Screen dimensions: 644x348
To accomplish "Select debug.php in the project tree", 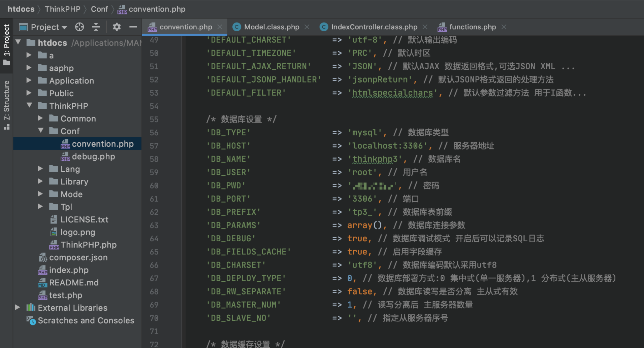I will click(x=93, y=156).
